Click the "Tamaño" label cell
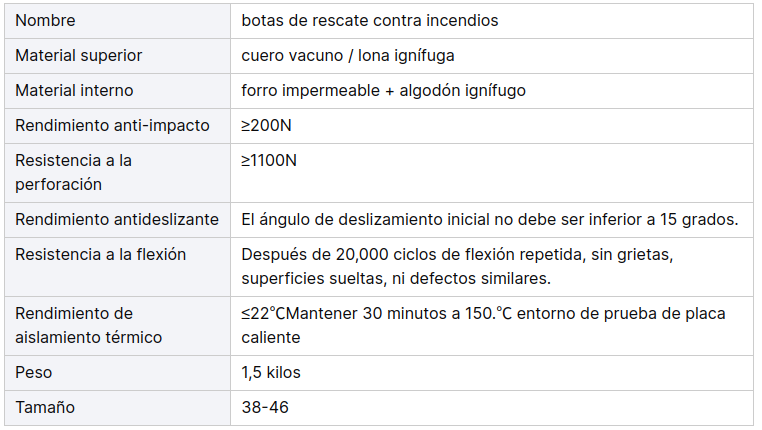This screenshot has width=762, height=430. click(45, 407)
